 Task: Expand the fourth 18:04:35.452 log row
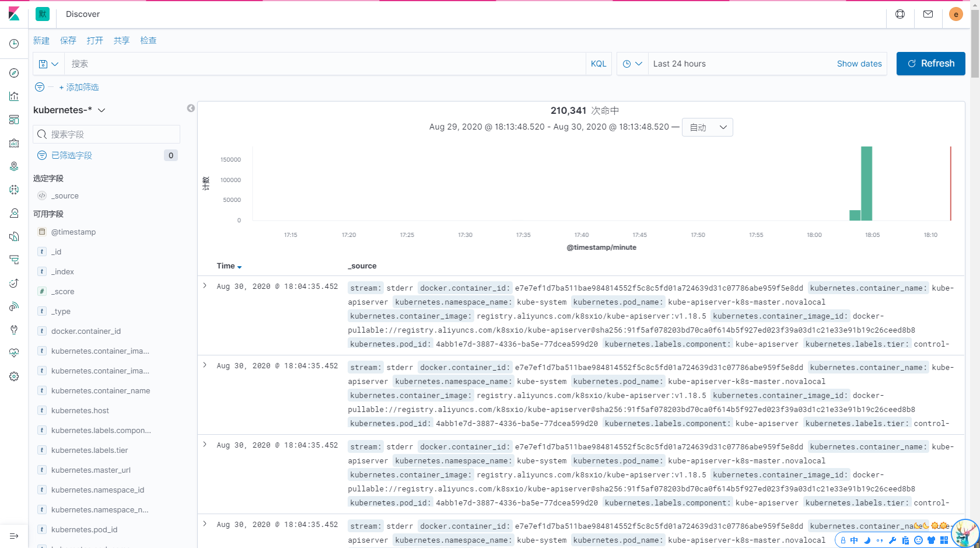(205, 523)
